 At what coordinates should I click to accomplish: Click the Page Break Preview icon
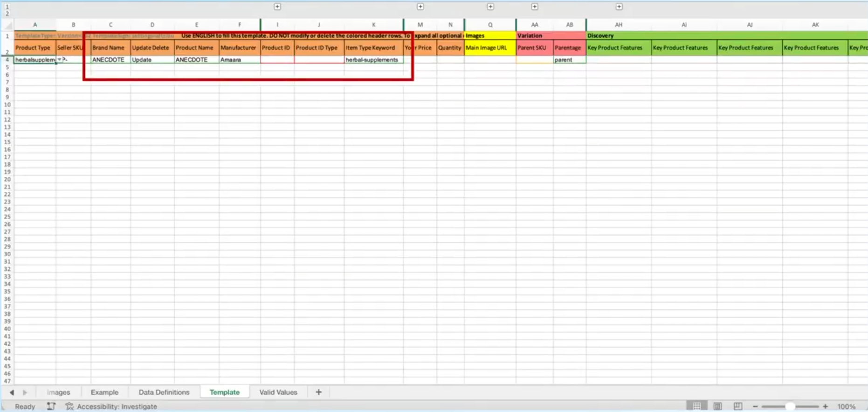(738, 406)
